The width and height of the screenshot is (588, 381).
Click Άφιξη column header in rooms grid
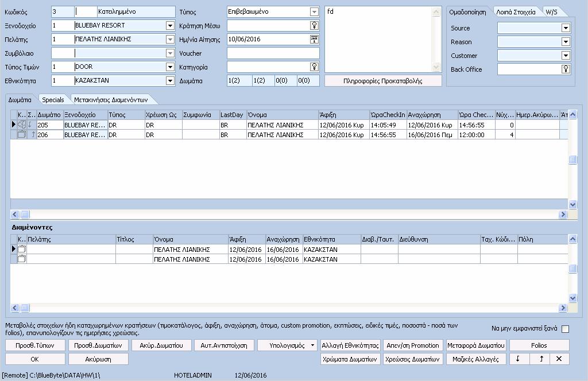point(343,115)
